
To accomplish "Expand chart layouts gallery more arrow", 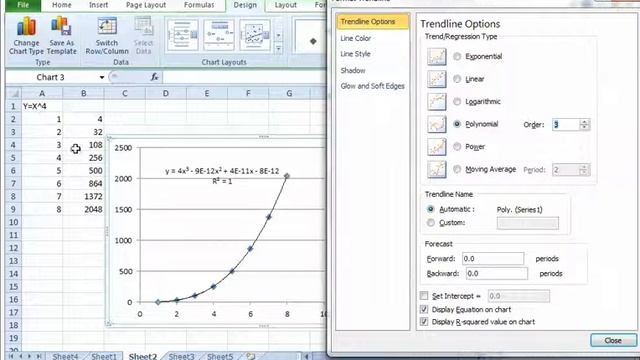I will (x=278, y=49).
